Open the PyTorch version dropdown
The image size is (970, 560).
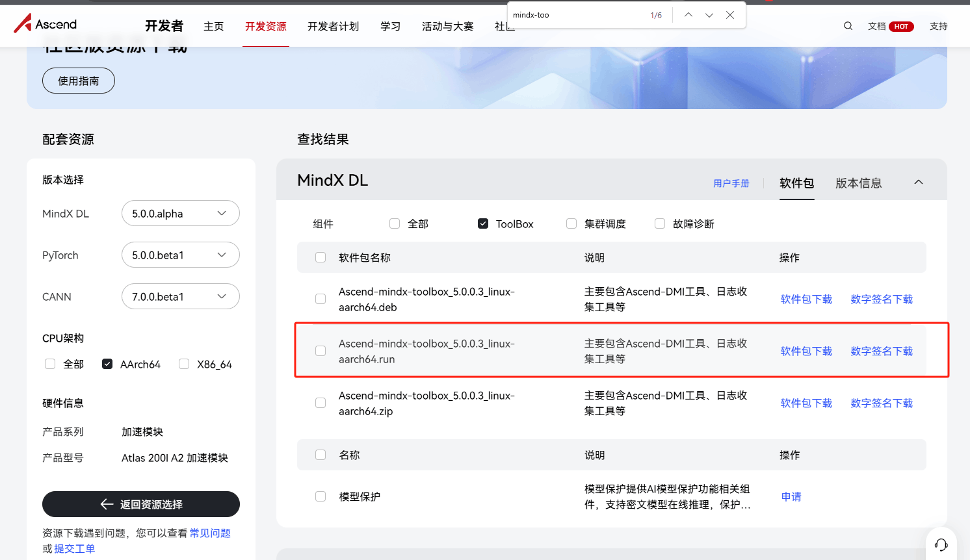pos(181,255)
